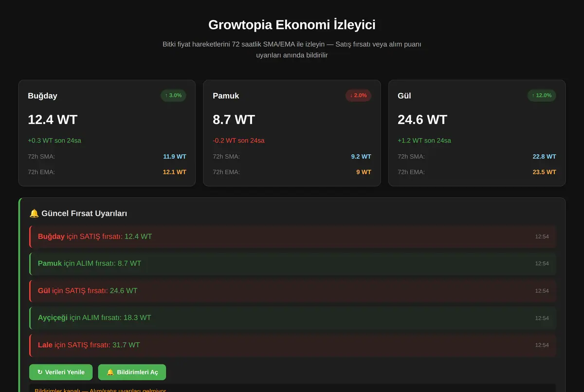The height and width of the screenshot is (392, 584).
Task: Click the -0.2 WT son 24sa text
Action: (238, 141)
